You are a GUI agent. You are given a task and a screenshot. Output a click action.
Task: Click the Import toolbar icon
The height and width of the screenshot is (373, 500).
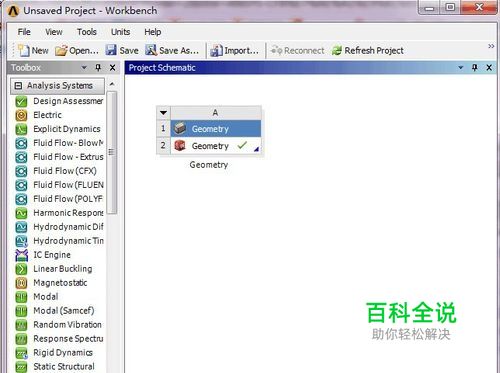point(216,51)
